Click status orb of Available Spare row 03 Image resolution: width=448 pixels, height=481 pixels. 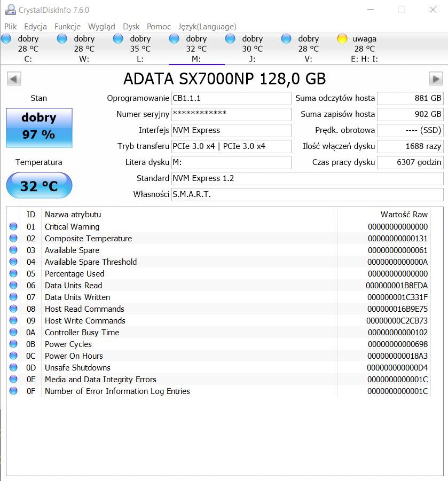point(13,250)
